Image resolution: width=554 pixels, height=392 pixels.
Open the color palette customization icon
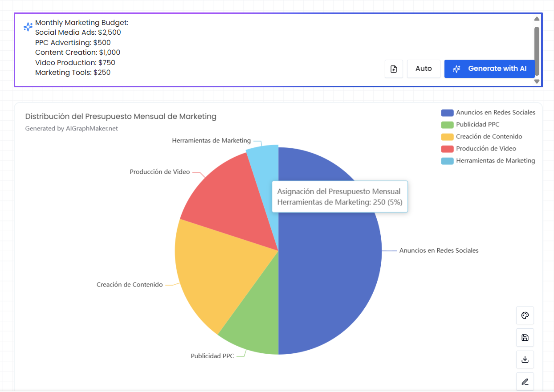pyautogui.click(x=525, y=315)
